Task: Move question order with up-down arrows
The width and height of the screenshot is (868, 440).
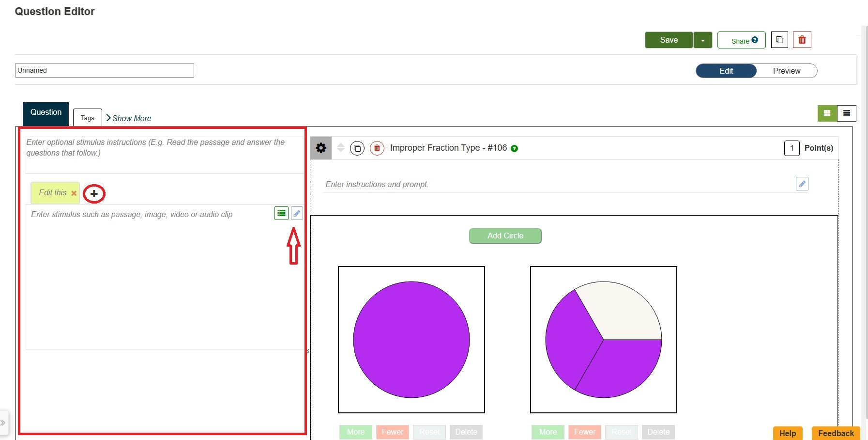Action: pos(341,148)
